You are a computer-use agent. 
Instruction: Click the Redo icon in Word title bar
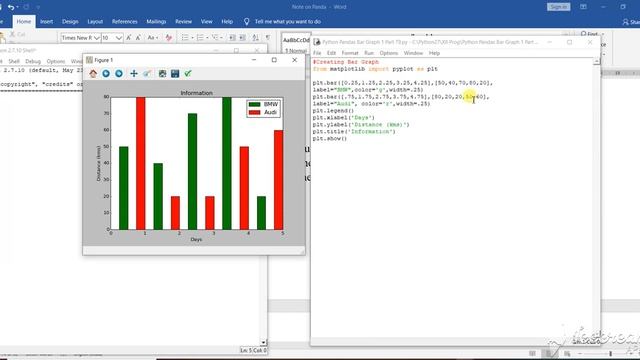(x=26, y=7)
